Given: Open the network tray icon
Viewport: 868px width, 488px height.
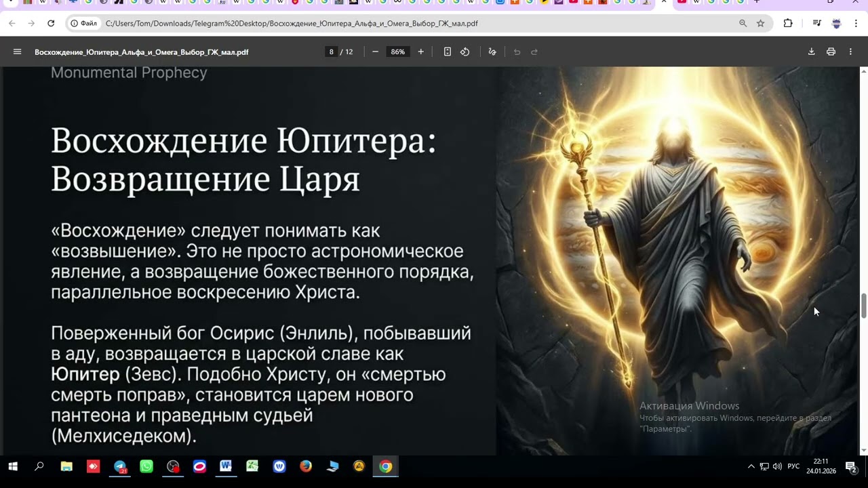Looking at the screenshot, I should tap(764, 466).
